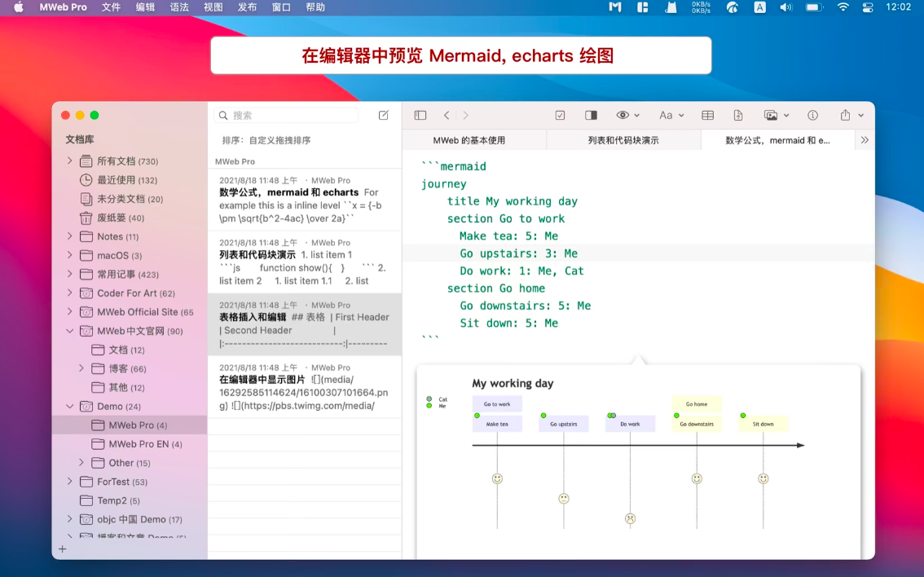Click the export document icon

coord(737,116)
